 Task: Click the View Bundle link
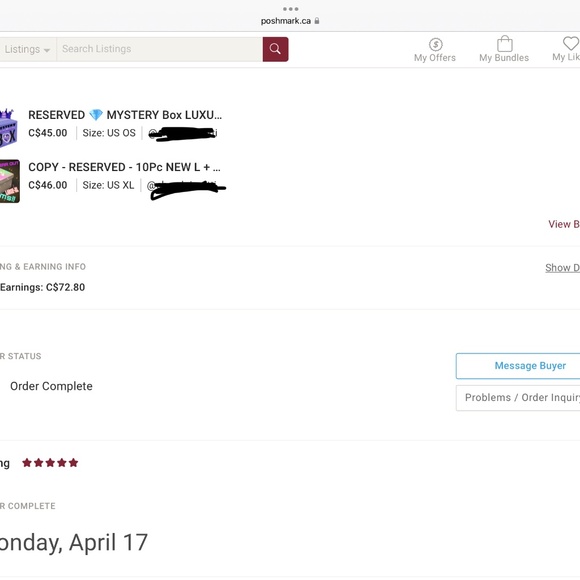tap(564, 224)
